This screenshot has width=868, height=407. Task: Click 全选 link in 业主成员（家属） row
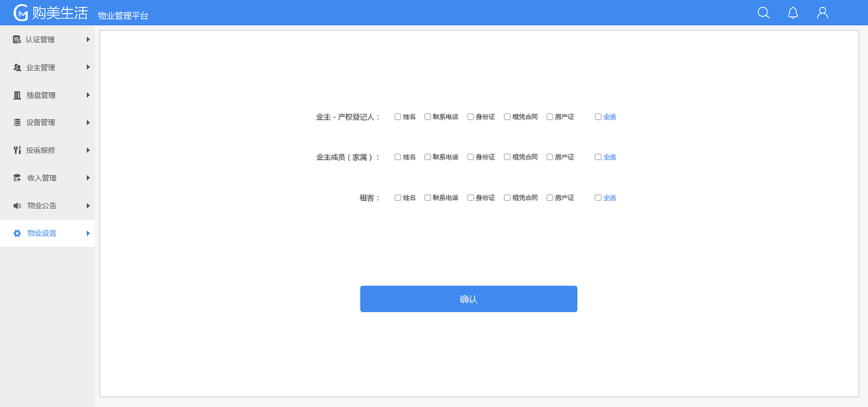(610, 157)
